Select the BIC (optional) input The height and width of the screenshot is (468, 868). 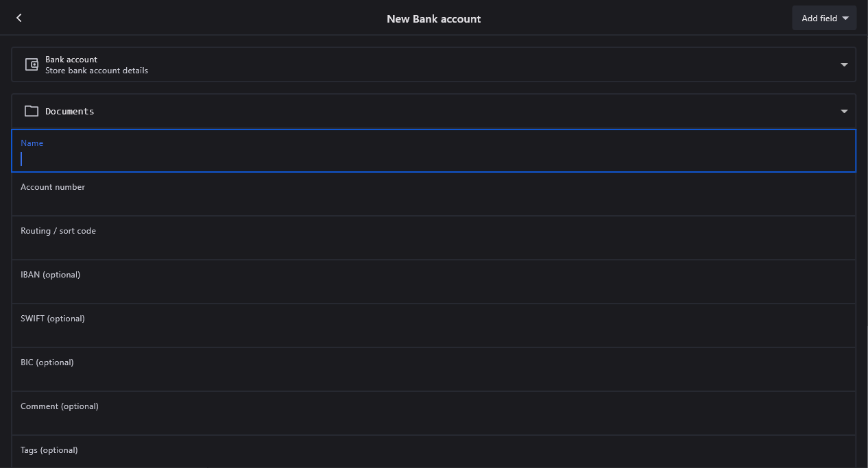[x=433, y=377]
